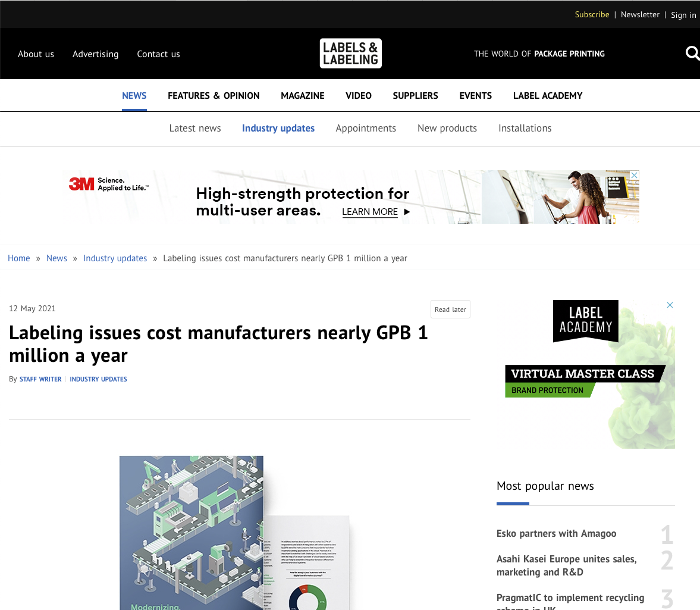Click the Learn More arrow in the ad
Screen dimensions: 700x610
[x=407, y=212]
